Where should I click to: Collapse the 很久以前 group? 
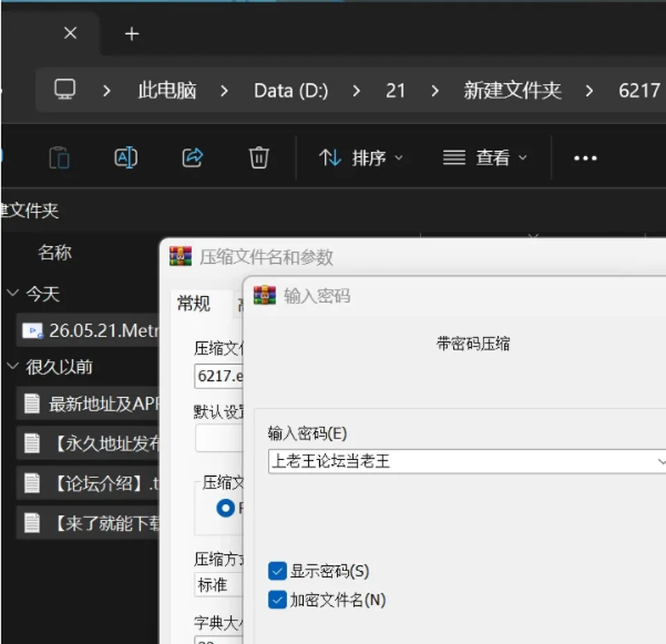[x=12, y=365]
